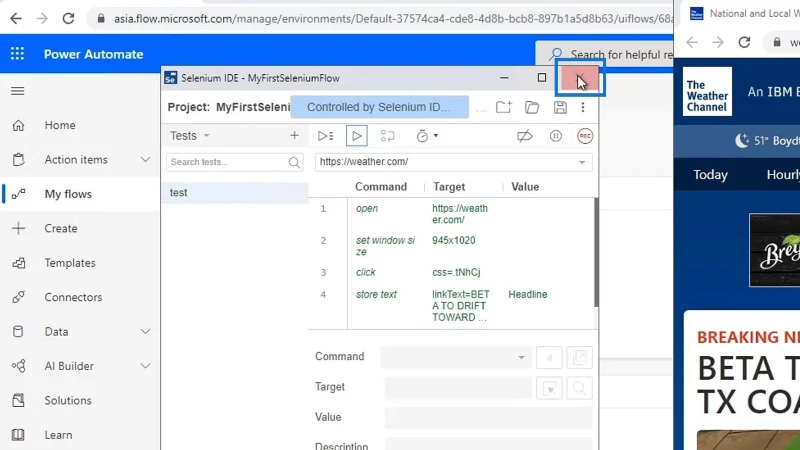Viewport: 800px width, 450px height.
Task: Click the Create plus icon
Action: click(18, 229)
